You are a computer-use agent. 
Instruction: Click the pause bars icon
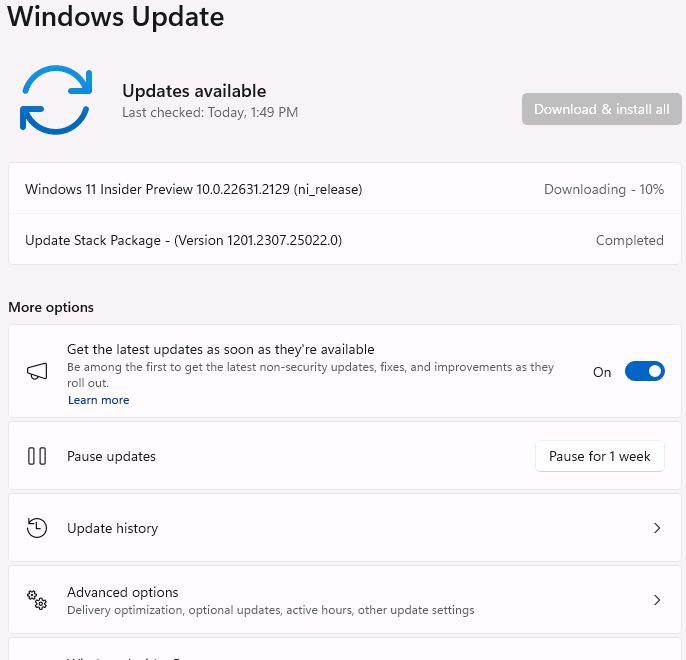coord(37,456)
